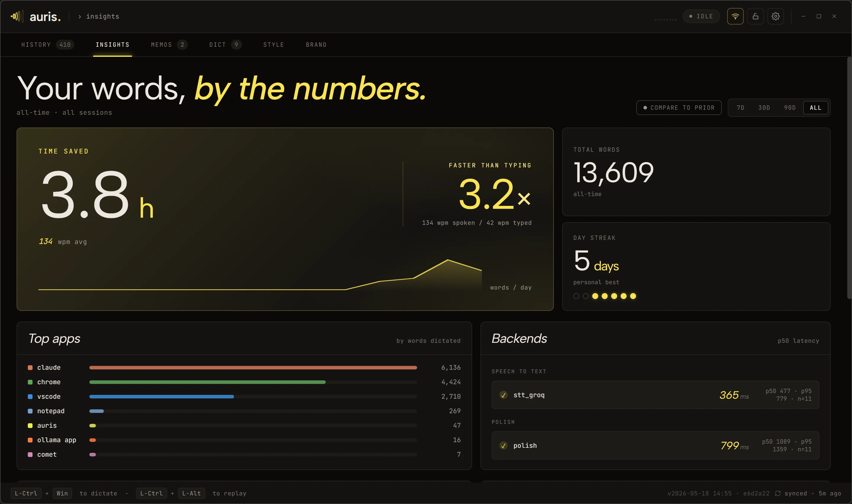
Task: Click version text v2026-05-18 14:55
Action: [700, 493]
